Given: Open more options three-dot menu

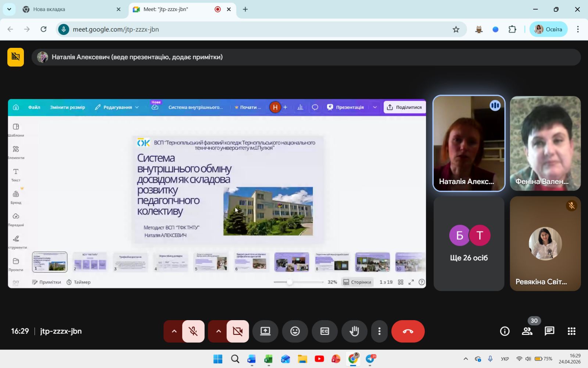Looking at the screenshot, I should [379, 331].
